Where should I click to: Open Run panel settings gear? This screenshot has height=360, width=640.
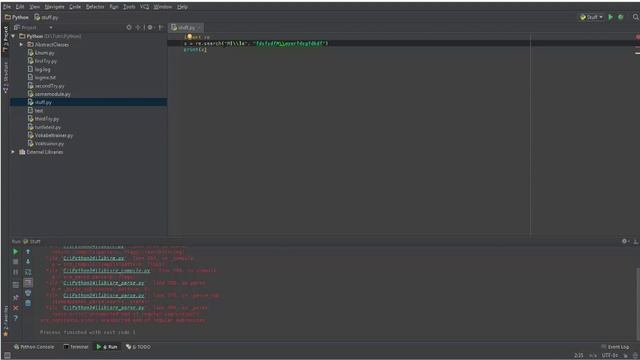tap(625, 241)
